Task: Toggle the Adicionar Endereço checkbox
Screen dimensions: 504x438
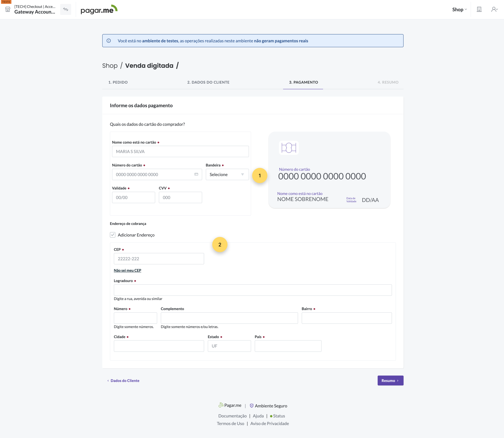Action: click(x=113, y=235)
